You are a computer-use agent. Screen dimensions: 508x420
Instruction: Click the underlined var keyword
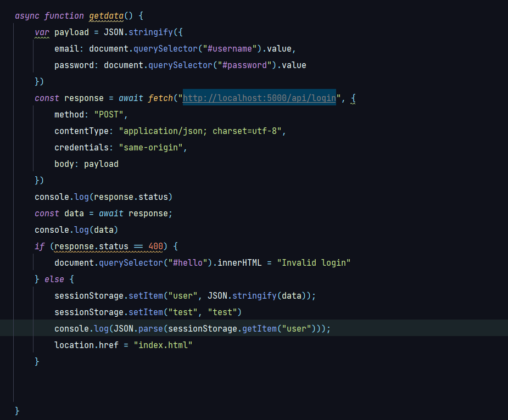tap(42, 32)
